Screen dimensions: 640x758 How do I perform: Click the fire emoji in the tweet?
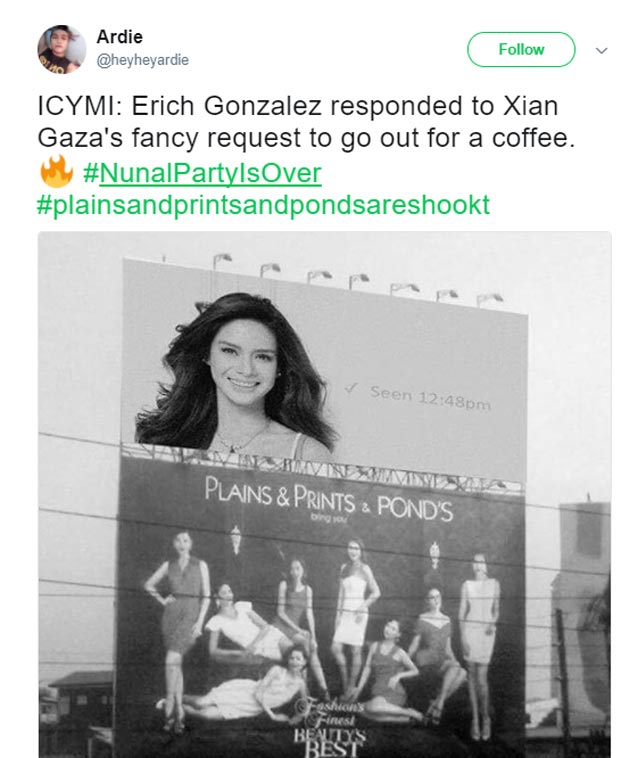pos(57,172)
